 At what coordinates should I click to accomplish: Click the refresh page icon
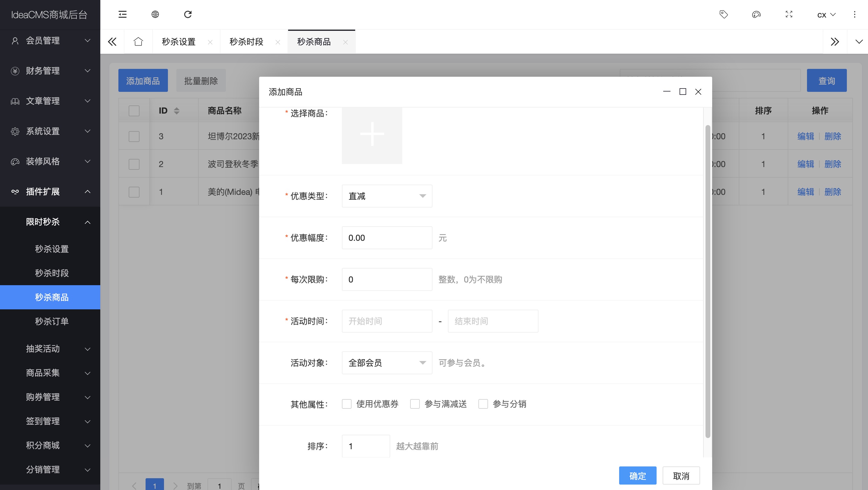188,15
